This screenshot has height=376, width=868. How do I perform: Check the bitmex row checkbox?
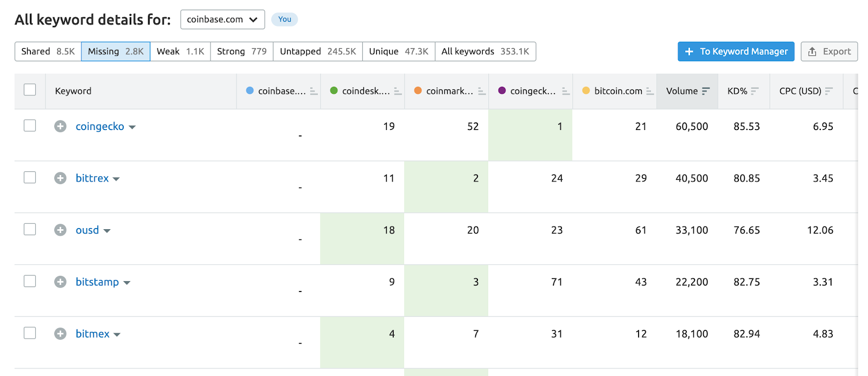(30, 333)
